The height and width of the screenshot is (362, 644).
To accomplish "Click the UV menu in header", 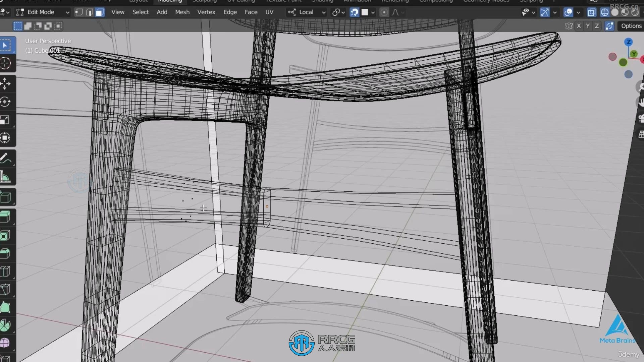I will 269,12.
